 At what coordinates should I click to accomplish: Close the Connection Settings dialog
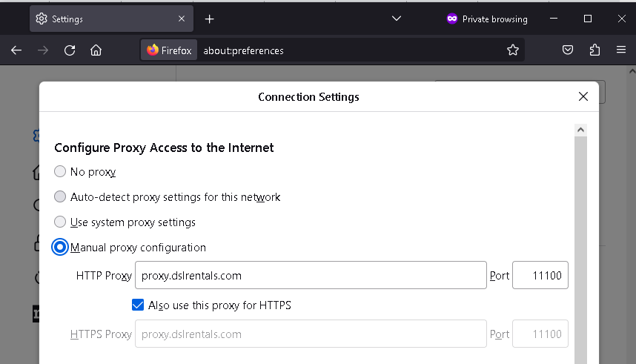click(x=583, y=96)
